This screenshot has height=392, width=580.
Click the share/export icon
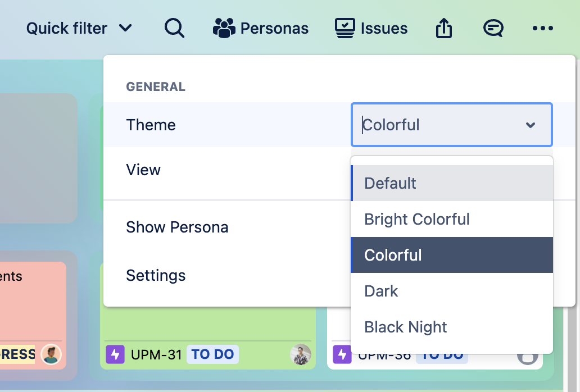(444, 28)
